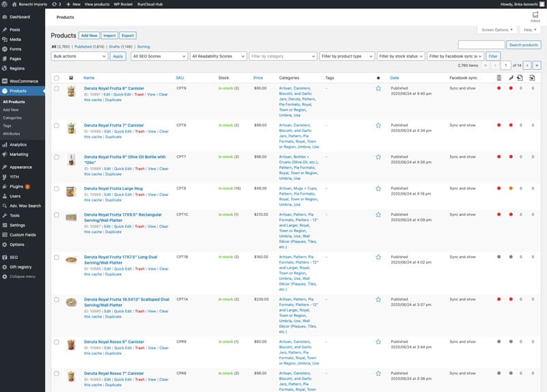Viewport: 547px width, 392px height.
Task: Jump to the last page of products
Action: pos(537,66)
